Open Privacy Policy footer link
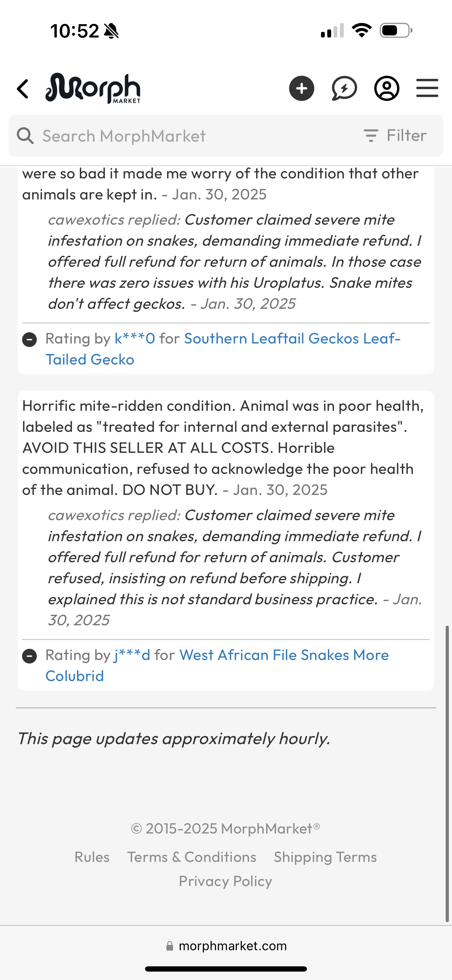 226,881
